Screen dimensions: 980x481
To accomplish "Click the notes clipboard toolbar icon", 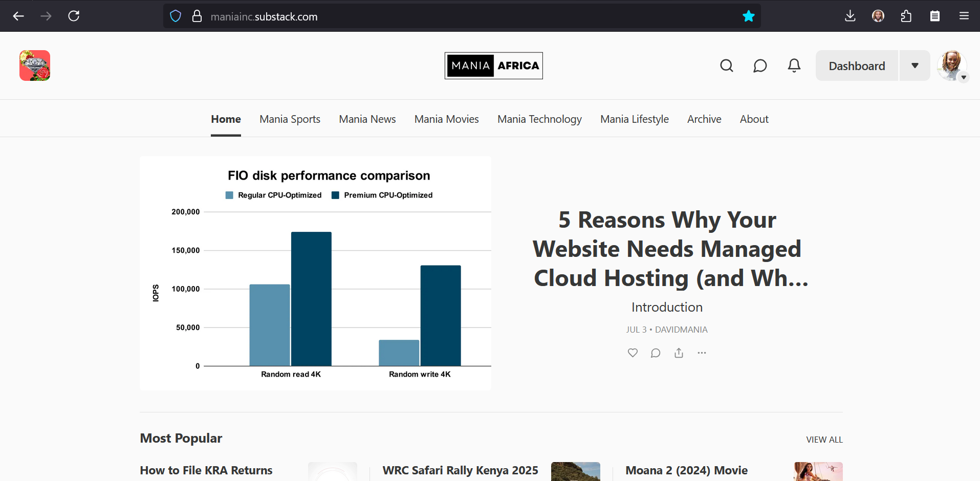I will [x=935, y=16].
